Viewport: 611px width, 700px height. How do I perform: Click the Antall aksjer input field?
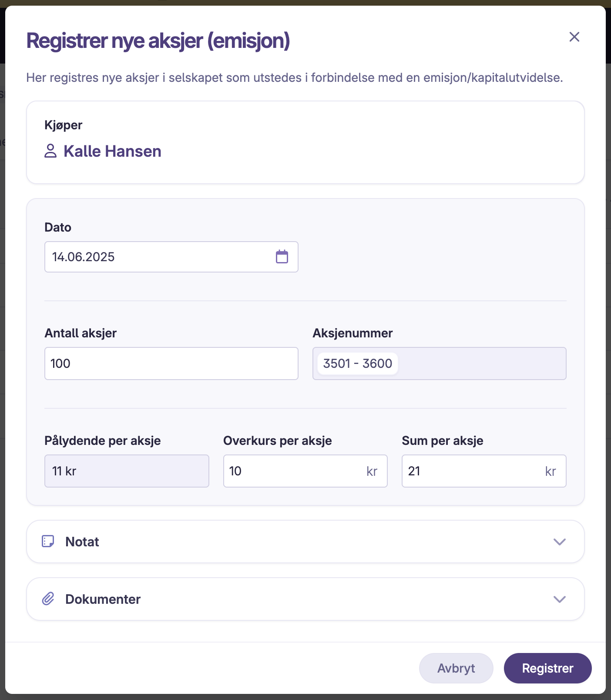tap(171, 363)
